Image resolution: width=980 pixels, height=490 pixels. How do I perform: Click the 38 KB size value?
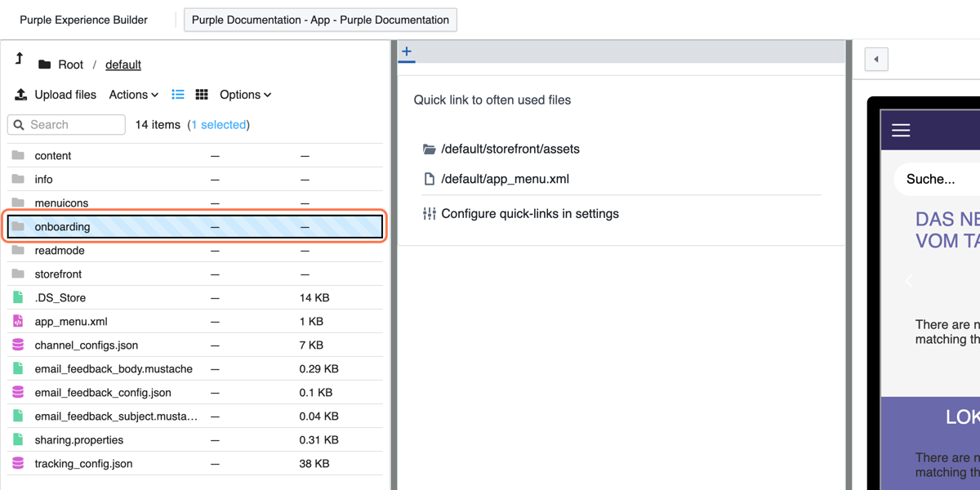coord(314,464)
